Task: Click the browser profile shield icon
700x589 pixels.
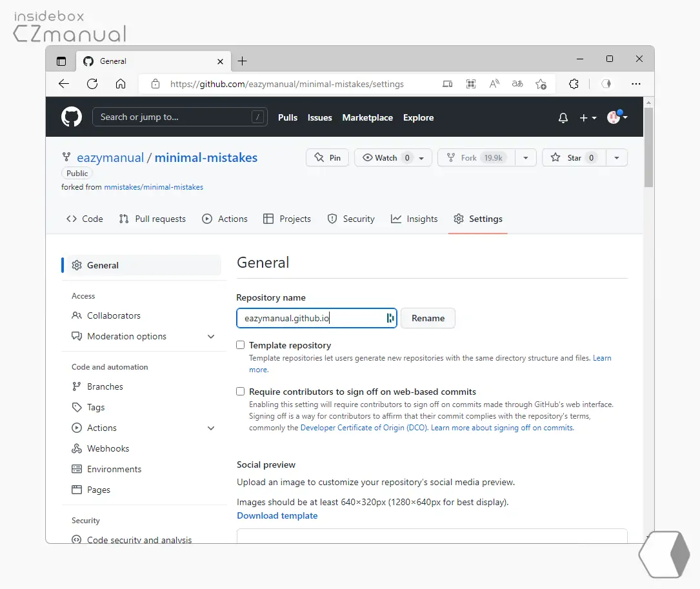Action: click(606, 84)
